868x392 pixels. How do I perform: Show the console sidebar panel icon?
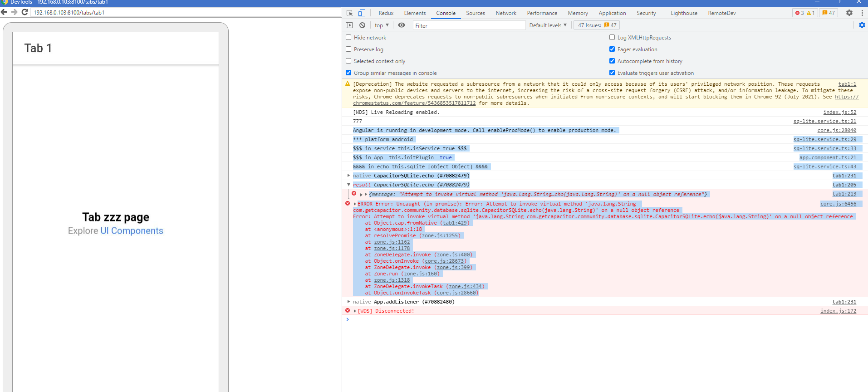click(349, 25)
